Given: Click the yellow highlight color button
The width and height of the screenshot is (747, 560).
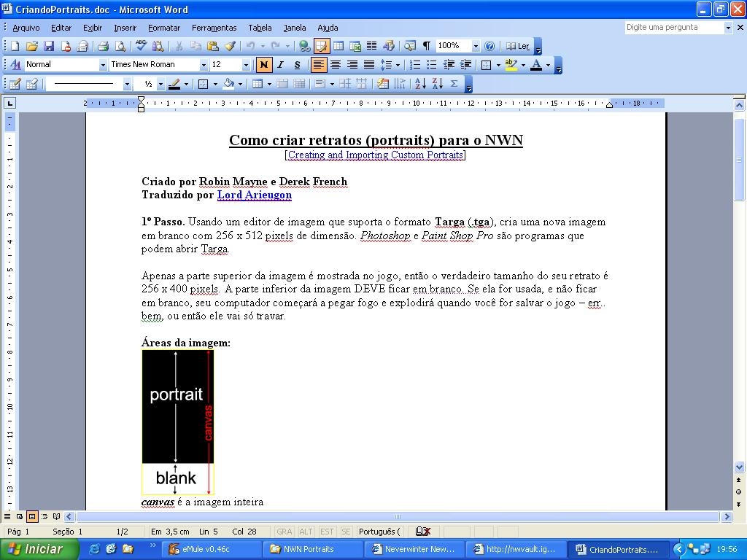Looking at the screenshot, I should [511, 65].
